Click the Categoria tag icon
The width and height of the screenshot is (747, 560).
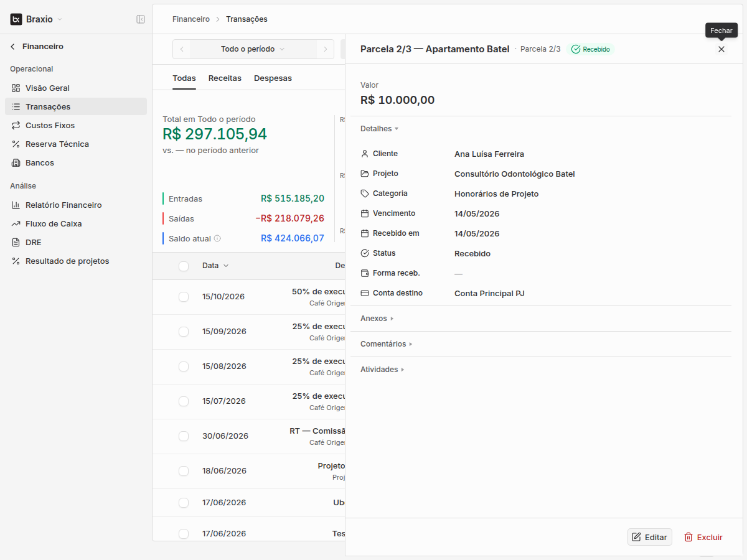coord(365,194)
